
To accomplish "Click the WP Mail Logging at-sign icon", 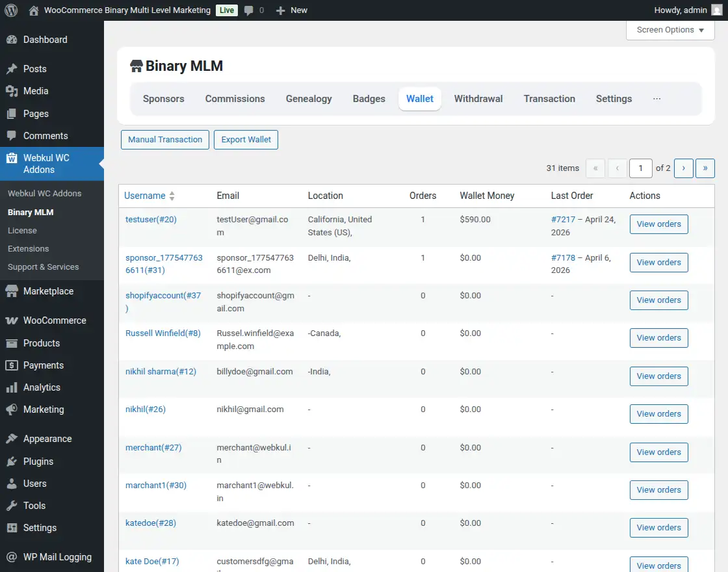I will (12, 557).
